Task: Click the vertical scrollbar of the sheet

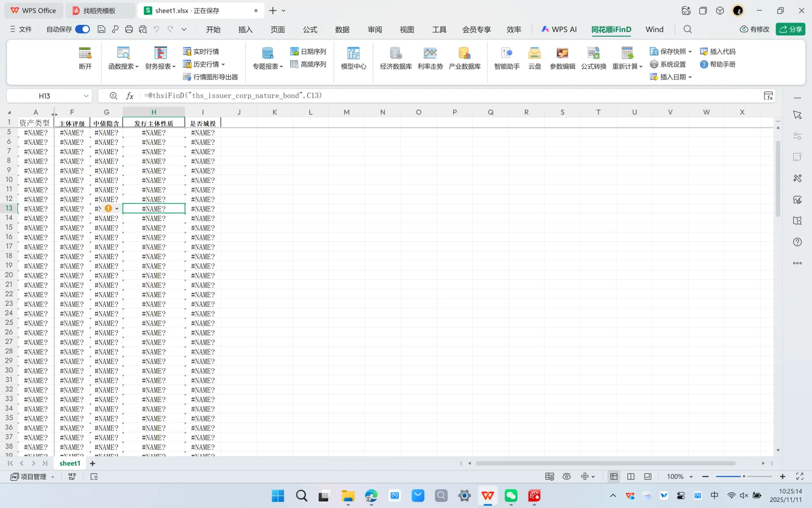Action: [778, 179]
